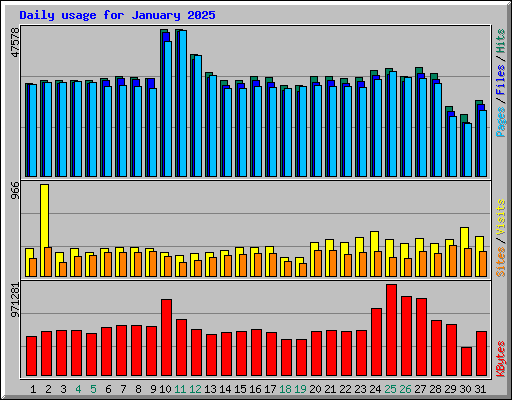Viewport: 512px width, 400px height.
Task: Click day label 17 on the x-axis
Action: [x=270, y=389]
